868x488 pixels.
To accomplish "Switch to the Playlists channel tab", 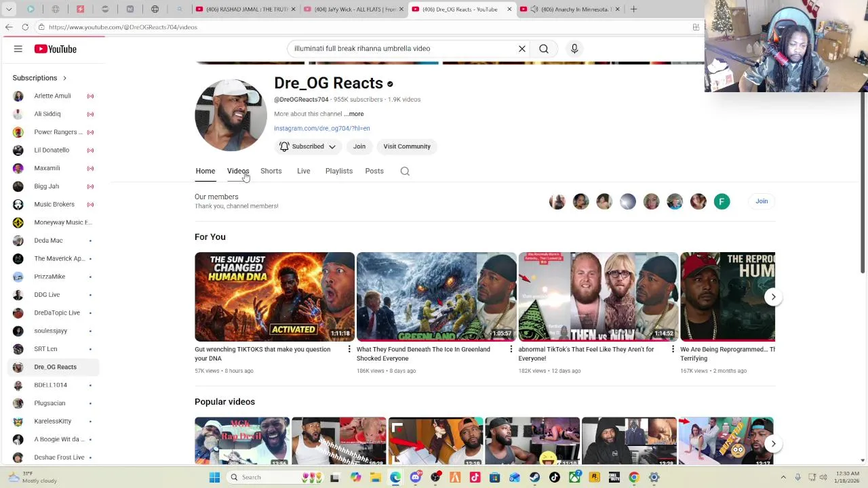I will pyautogui.click(x=339, y=171).
